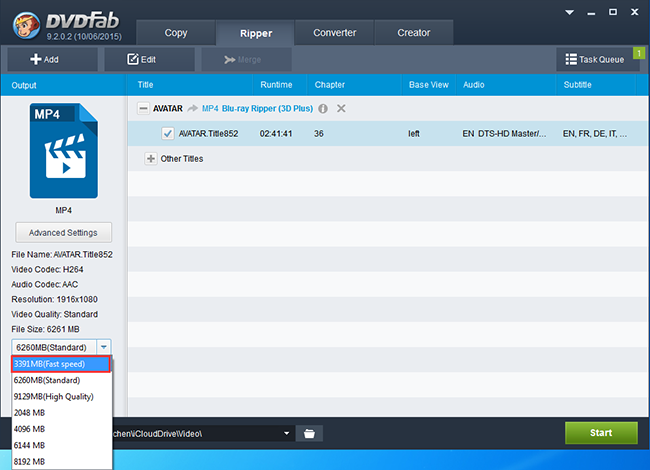Click the Video Quality: Standard text
650x470 pixels.
(54, 314)
